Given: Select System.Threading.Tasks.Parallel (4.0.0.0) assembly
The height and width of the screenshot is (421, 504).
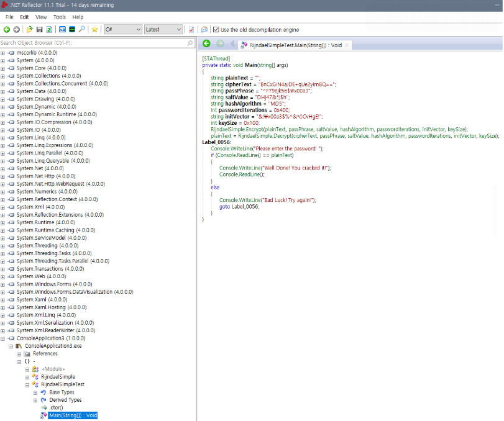Looking at the screenshot, I should coord(63,261).
